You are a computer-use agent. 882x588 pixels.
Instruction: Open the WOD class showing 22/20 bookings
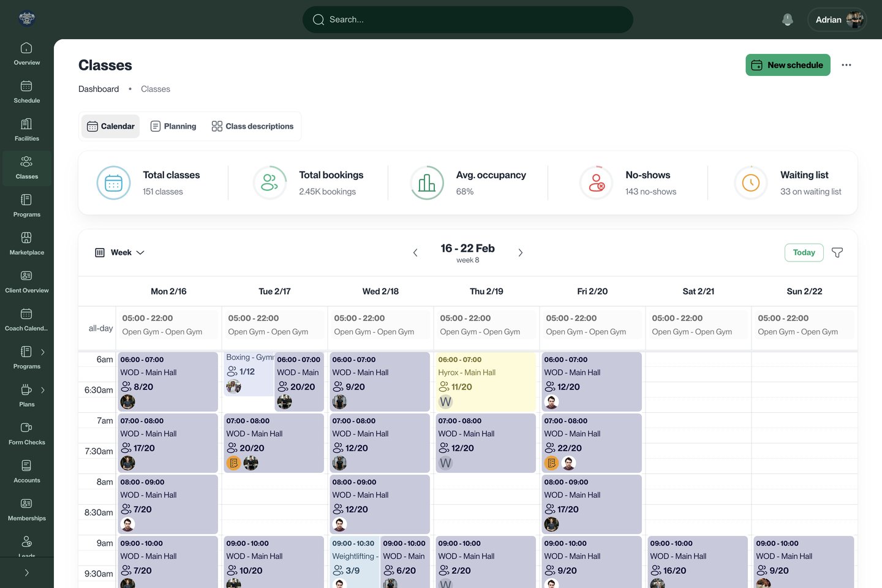[x=592, y=442]
